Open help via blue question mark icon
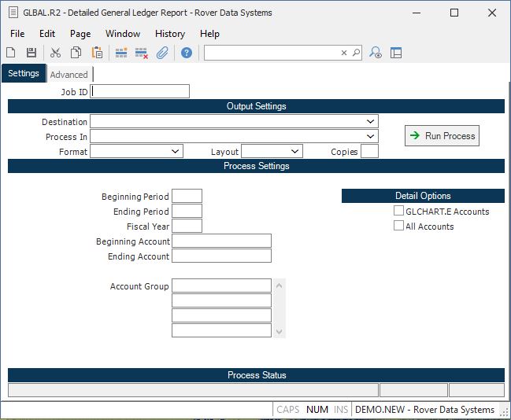The width and height of the screenshot is (511, 420). 187,53
